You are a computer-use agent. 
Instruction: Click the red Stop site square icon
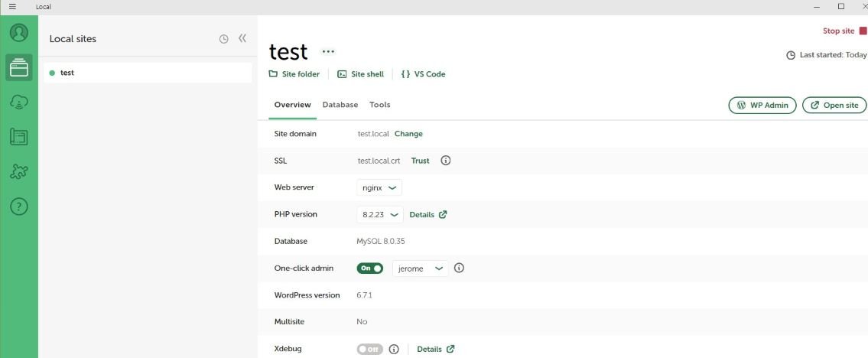pyautogui.click(x=863, y=31)
